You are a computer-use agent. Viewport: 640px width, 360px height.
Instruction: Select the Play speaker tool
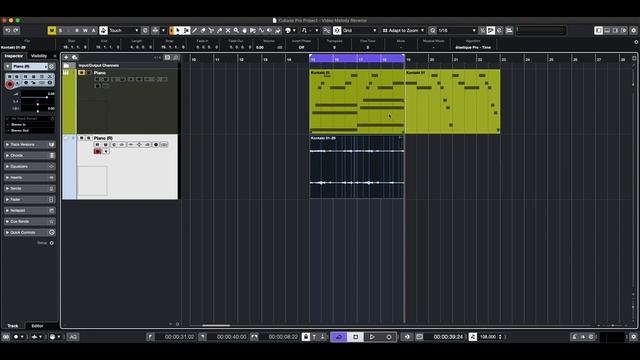coord(269,31)
